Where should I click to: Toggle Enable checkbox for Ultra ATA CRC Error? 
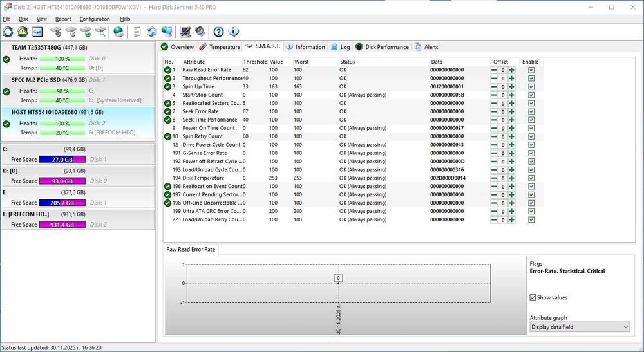pos(531,211)
